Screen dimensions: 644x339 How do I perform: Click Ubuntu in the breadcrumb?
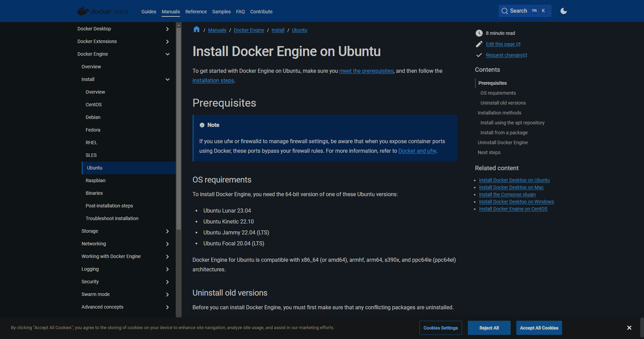[x=299, y=30]
